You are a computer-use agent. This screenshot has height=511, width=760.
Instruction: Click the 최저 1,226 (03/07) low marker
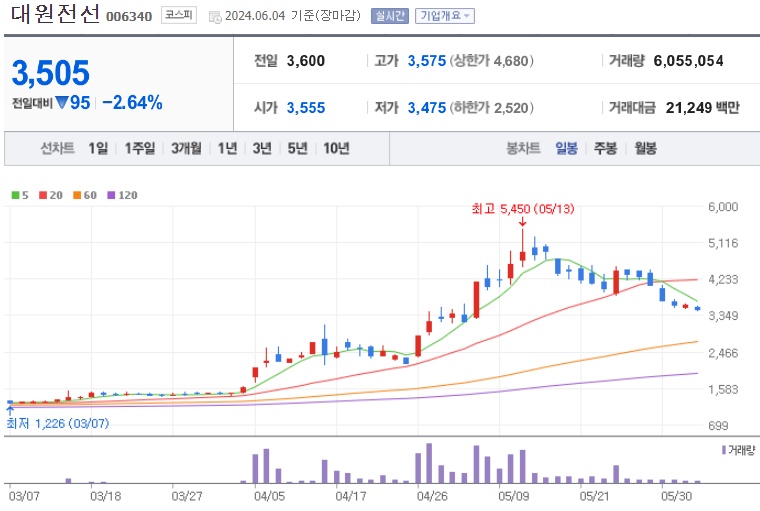click(x=58, y=423)
